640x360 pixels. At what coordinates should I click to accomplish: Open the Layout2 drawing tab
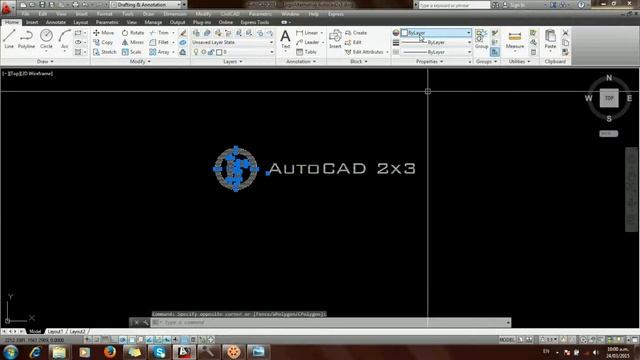pos(77,331)
